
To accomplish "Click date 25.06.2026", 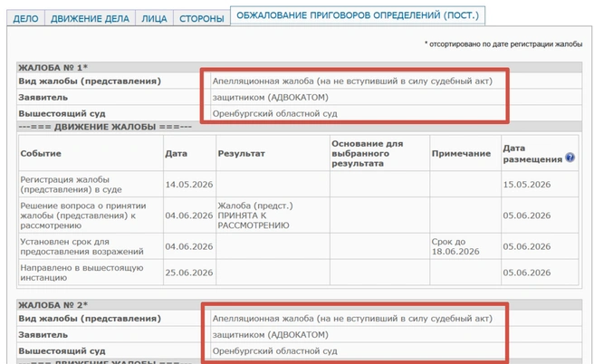I will [189, 273].
